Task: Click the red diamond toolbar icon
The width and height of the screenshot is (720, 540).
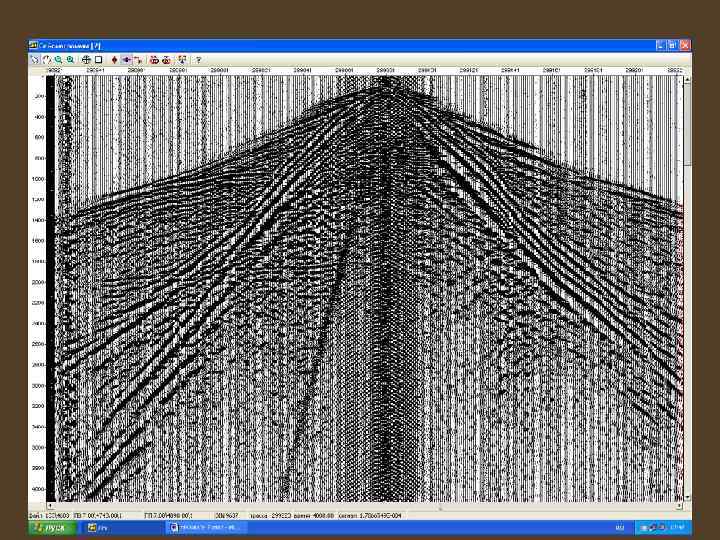Action: coord(114,60)
